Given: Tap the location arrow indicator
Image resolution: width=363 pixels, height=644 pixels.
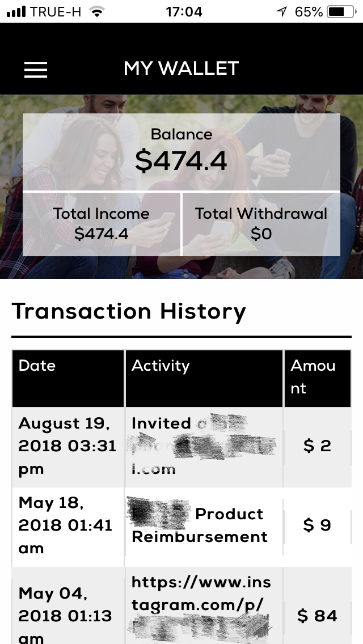Looking at the screenshot, I should [x=281, y=11].
